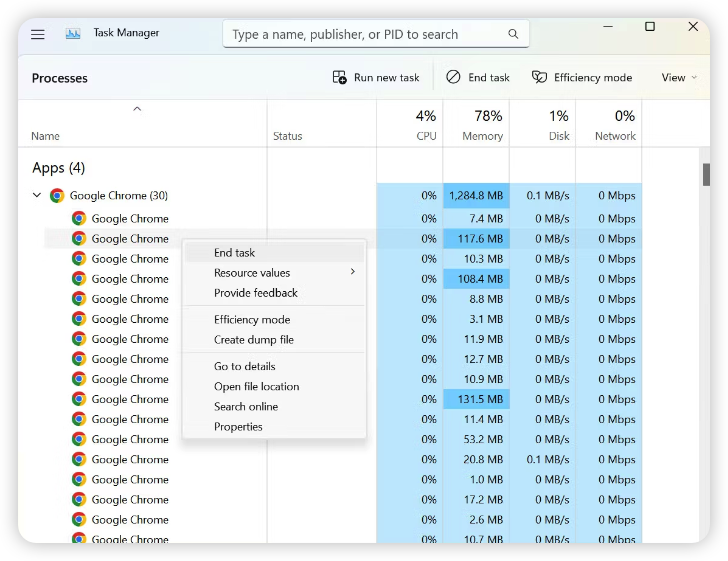Sort by the Name column header

click(46, 136)
